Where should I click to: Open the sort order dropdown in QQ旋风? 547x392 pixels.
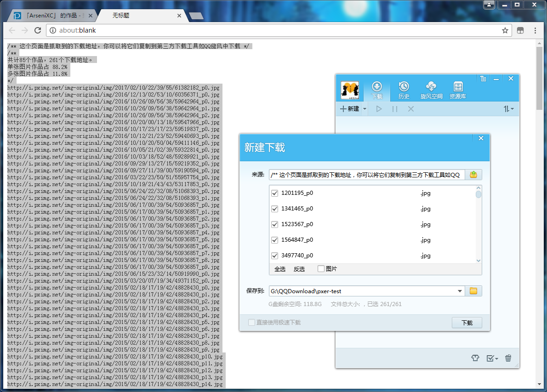(x=508, y=109)
